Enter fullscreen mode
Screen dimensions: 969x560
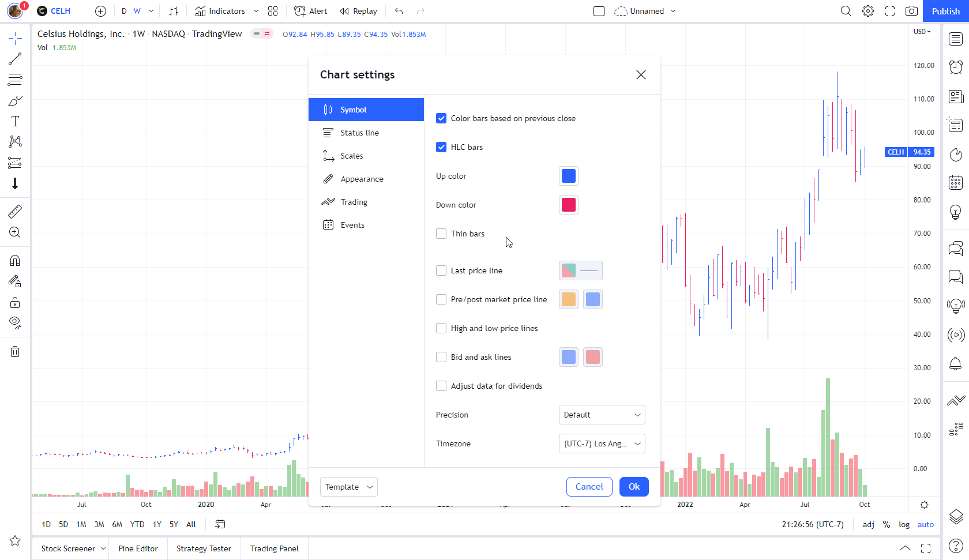(889, 11)
